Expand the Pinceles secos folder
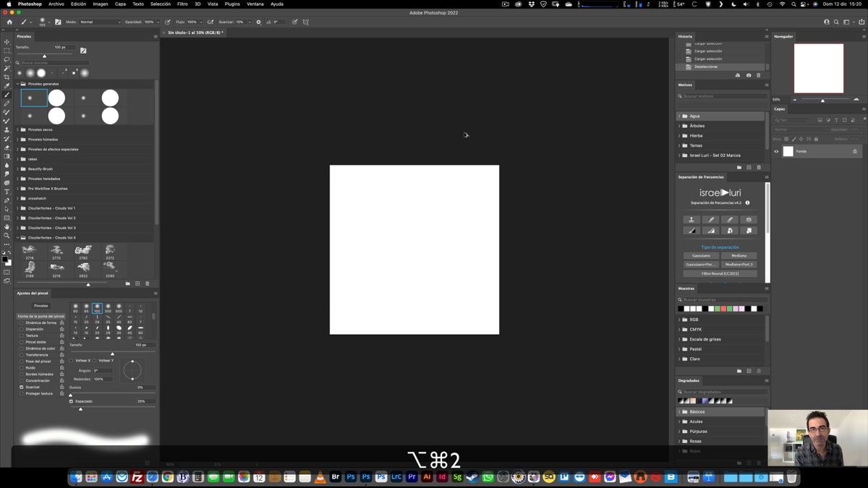This screenshot has height=488, width=868. [18, 130]
